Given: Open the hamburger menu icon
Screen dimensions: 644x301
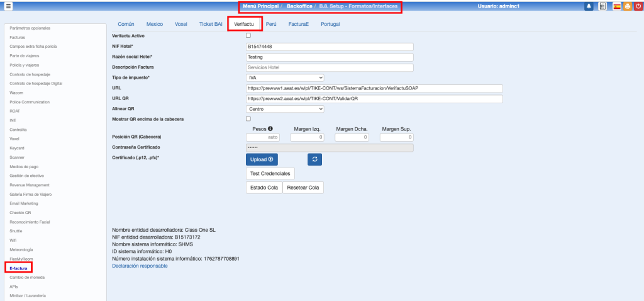Looking at the screenshot, I should (8, 6).
